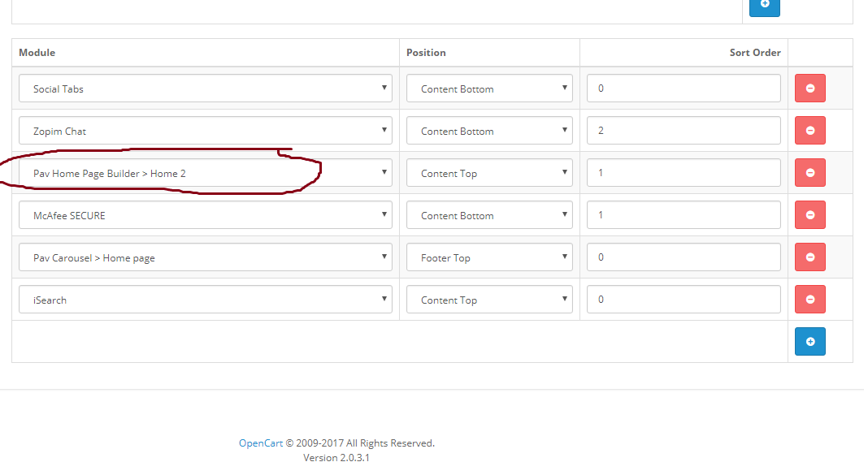This screenshot has height=475, width=868.
Task: Change position dropdown for Social Tabs
Action: point(489,89)
